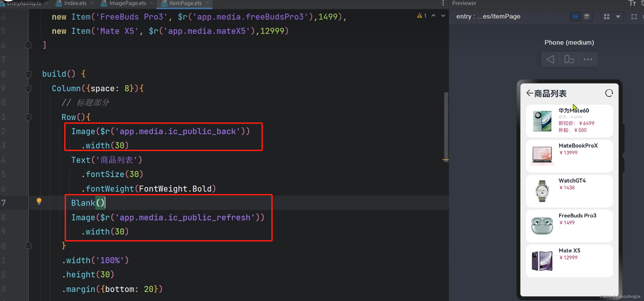
Task: Click the .height(30) code line
Action: coord(88,275)
